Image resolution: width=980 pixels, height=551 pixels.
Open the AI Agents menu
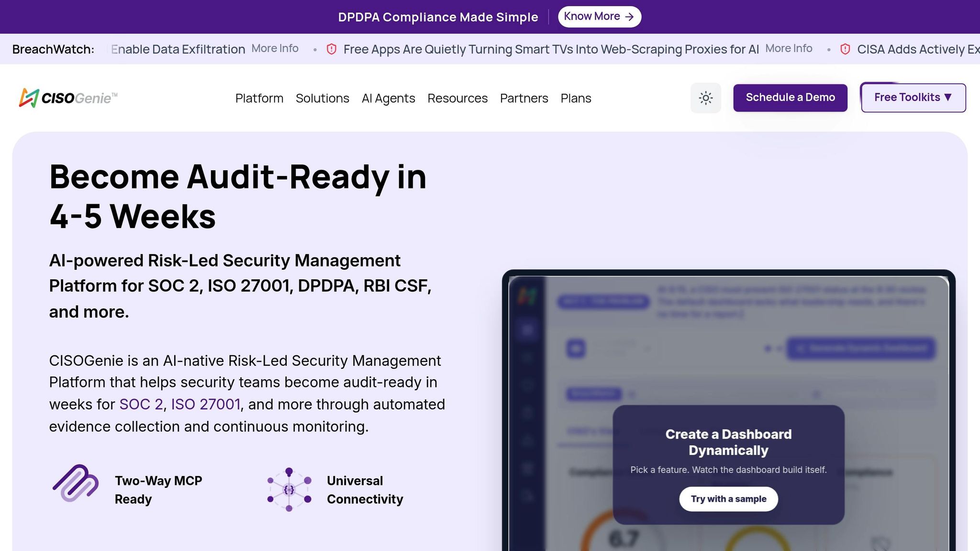tap(389, 98)
